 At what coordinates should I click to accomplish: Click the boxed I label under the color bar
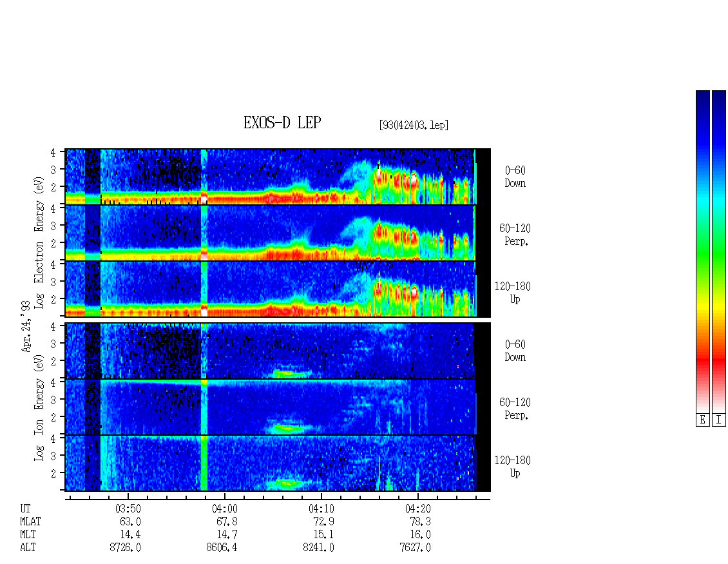(x=719, y=420)
